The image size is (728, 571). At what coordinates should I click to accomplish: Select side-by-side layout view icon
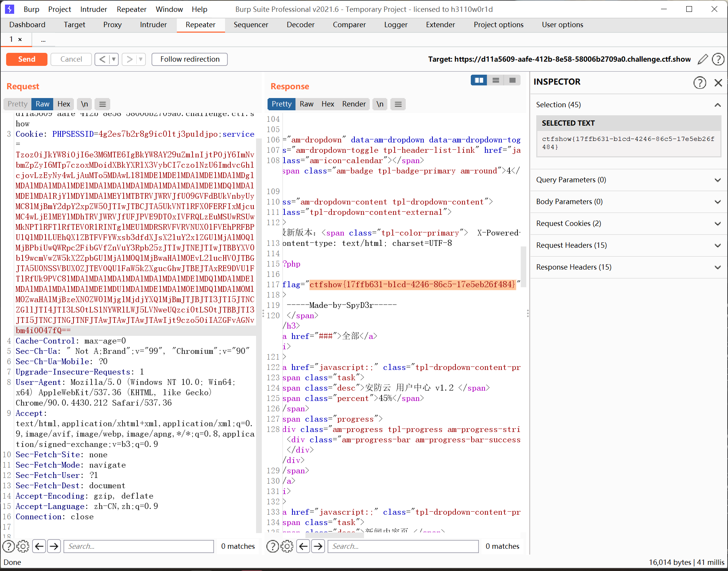479,80
